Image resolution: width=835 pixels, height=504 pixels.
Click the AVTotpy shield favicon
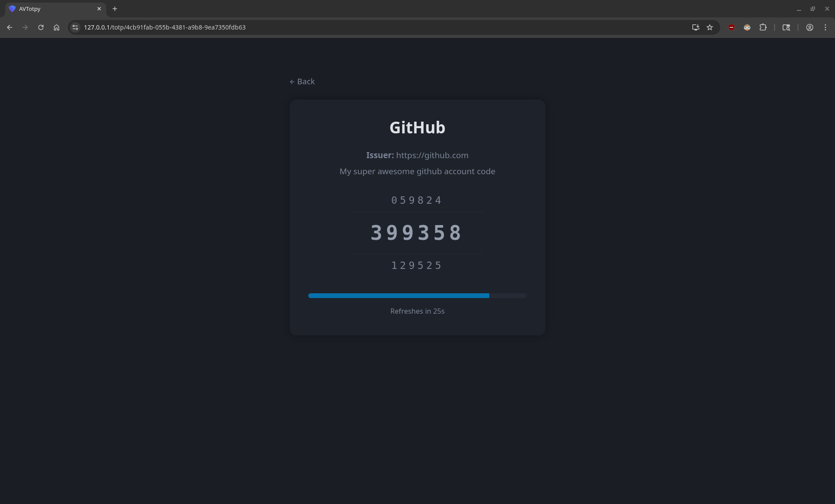point(12,9)
